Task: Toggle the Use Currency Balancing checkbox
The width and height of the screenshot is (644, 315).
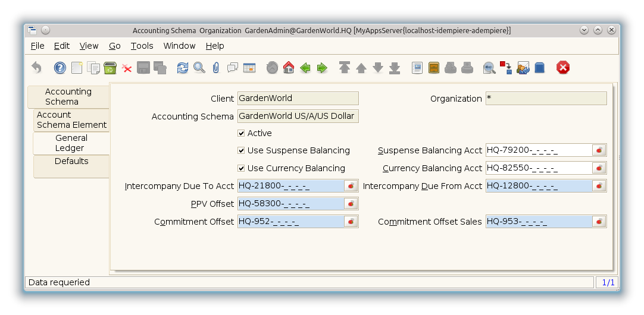Action: (241, 168)
